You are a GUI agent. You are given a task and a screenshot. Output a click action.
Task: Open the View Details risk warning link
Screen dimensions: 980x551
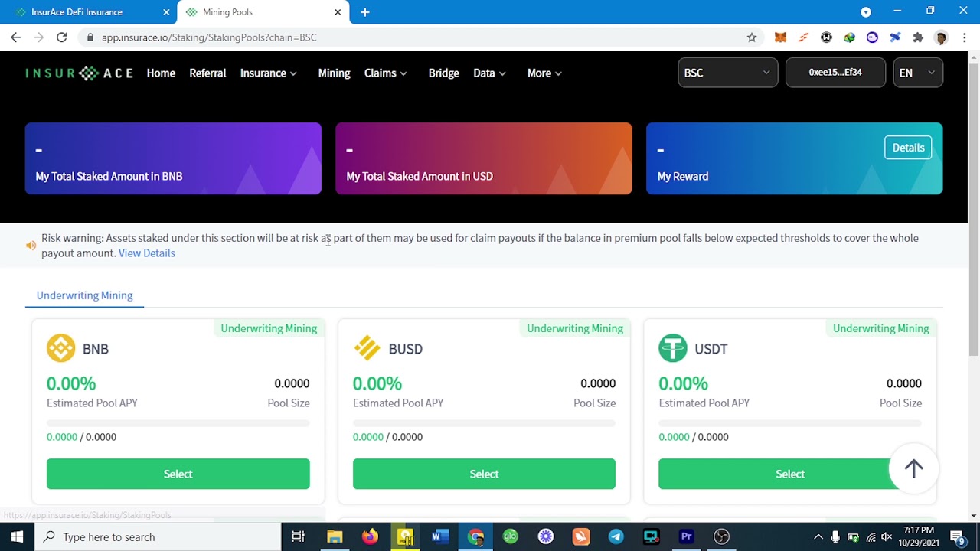(146, 253)
